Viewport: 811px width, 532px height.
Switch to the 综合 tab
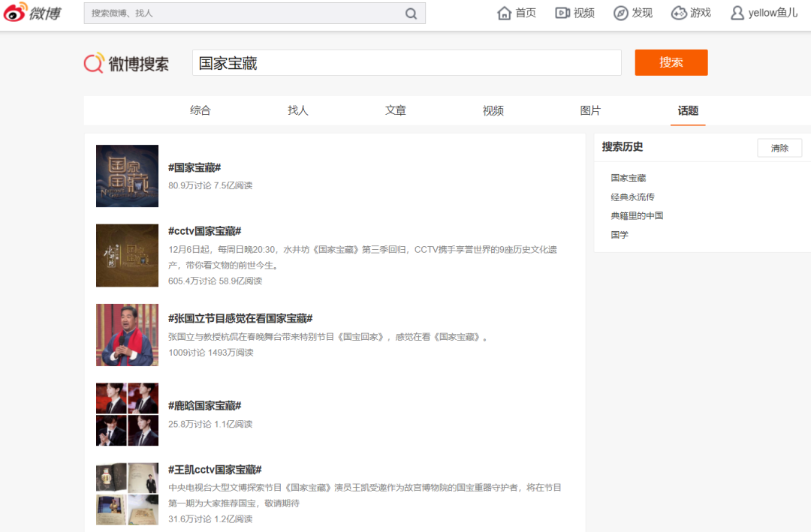200,110
